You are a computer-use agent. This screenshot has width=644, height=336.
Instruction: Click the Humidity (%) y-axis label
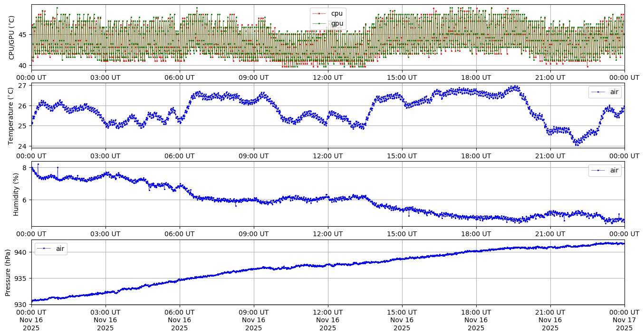16,194
